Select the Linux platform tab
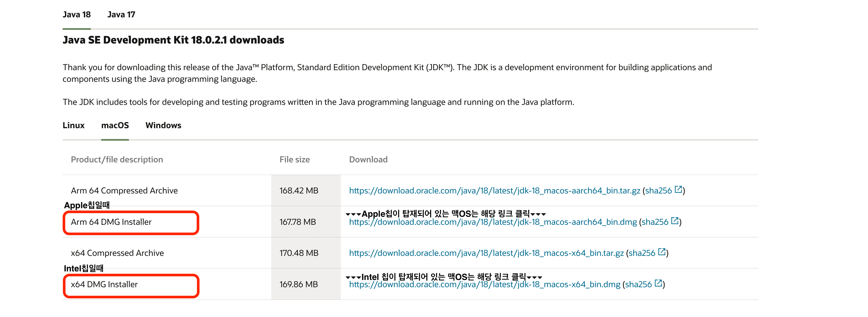Image resolution: width=868 pixels, height=317 pixels. [73, 125]
